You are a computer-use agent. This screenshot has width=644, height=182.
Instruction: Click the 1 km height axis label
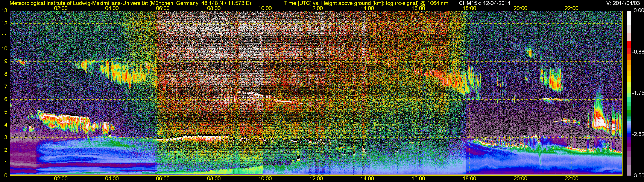[6, 163]
